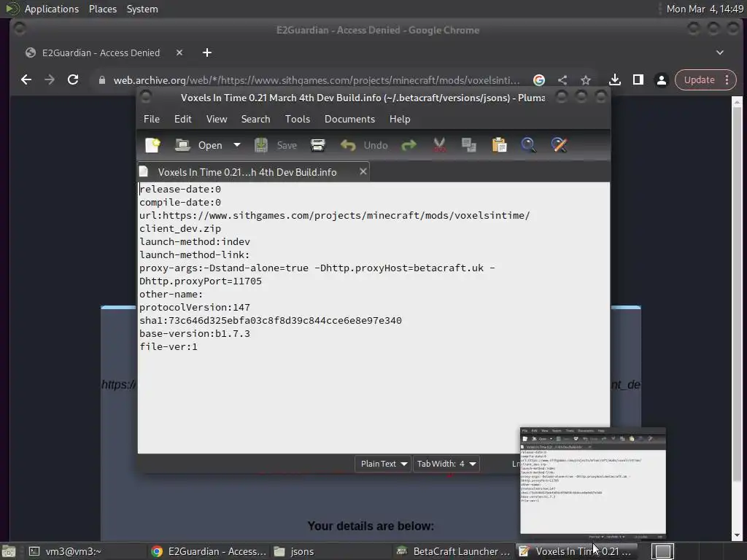Open Find with the magnifier icon

[x=528, y=145]
